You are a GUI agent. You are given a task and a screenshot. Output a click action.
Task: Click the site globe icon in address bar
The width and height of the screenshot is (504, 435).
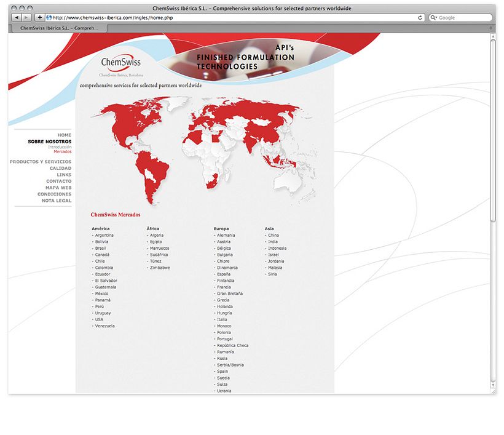tap(49, 18)
